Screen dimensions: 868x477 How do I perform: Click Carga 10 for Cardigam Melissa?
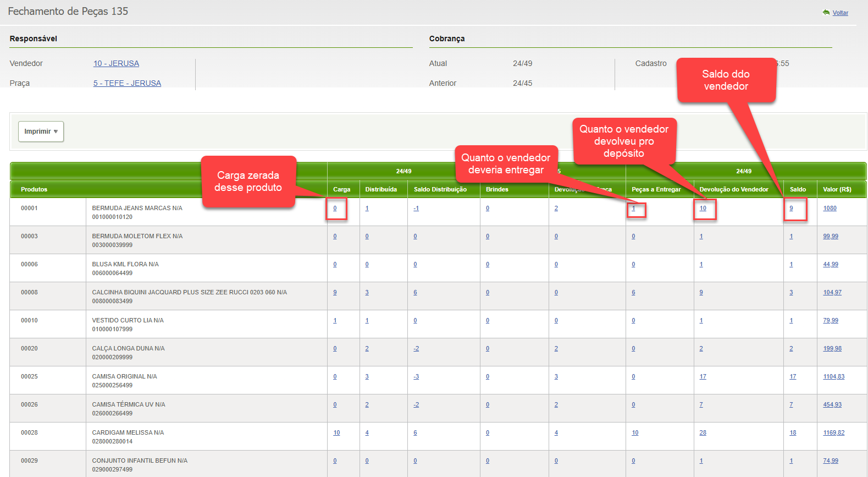(x=336, y=432)
